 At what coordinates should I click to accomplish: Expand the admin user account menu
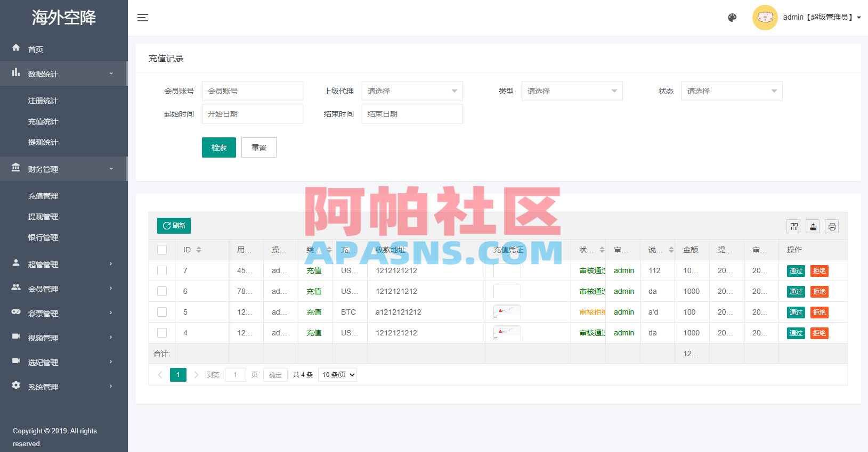[822, 18]
